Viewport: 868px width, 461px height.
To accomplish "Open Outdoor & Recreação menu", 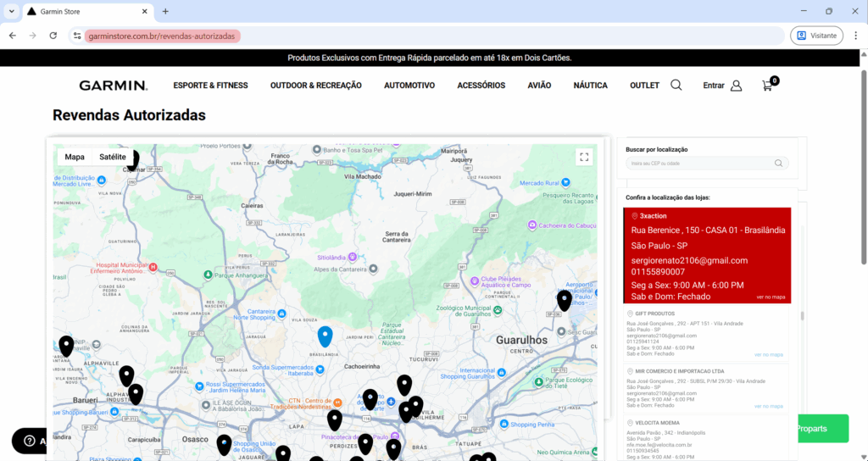I will click(315, 86).
